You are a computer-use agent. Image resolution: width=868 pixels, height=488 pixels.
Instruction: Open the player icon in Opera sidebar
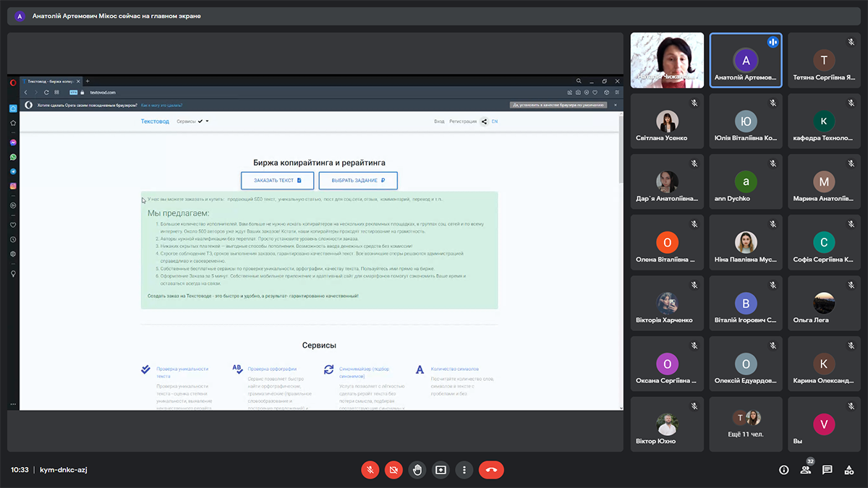(x=13, y=205)
